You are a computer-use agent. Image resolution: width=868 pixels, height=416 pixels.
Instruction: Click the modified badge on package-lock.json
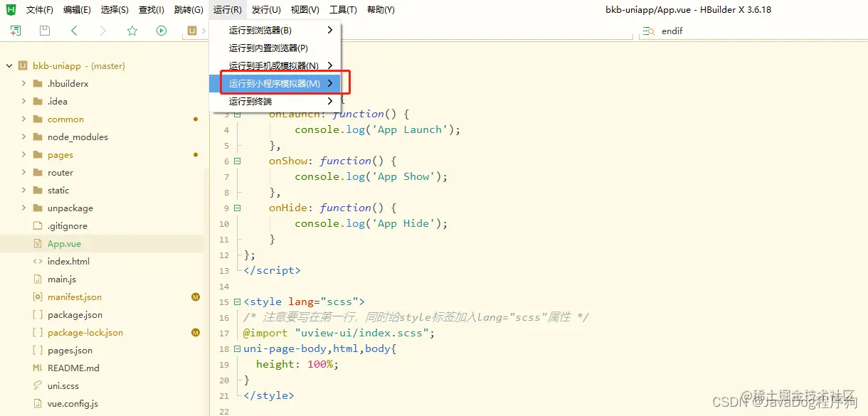196,332
